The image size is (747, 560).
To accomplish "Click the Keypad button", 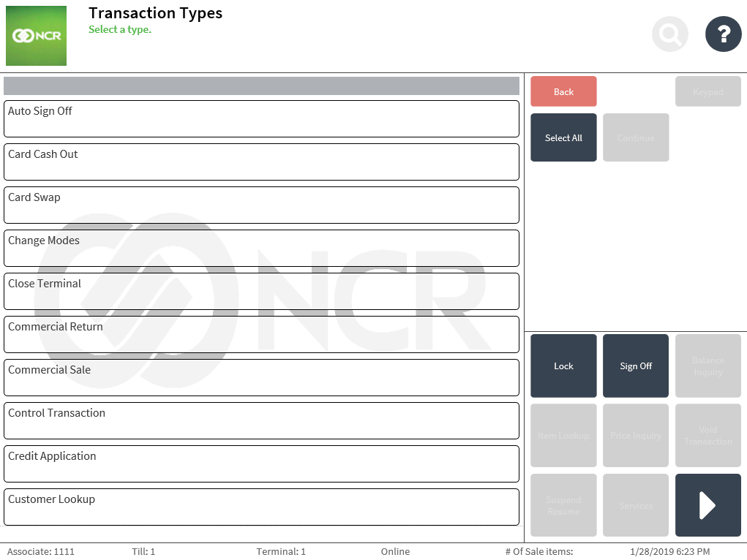I will [707, 91].
